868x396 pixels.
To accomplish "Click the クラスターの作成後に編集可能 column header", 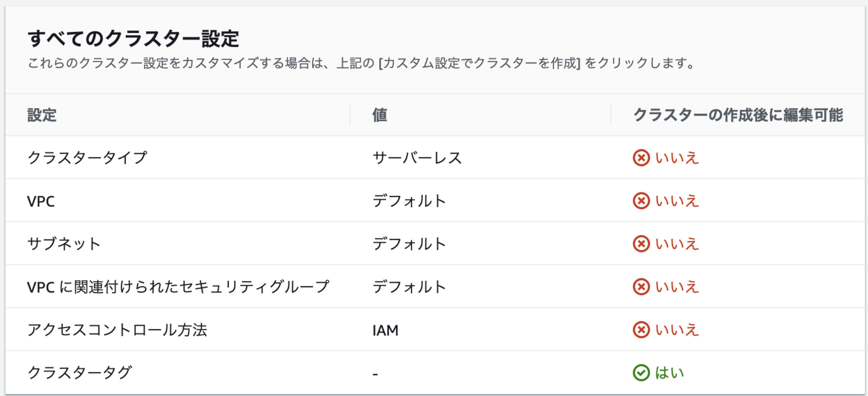I will coord(738,115).
